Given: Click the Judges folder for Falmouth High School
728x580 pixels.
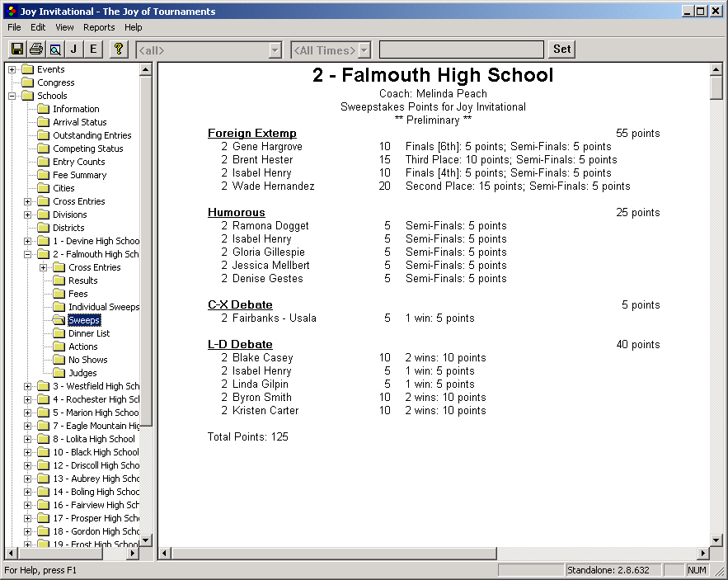Looking at the screenshot, I should point(83,372).
